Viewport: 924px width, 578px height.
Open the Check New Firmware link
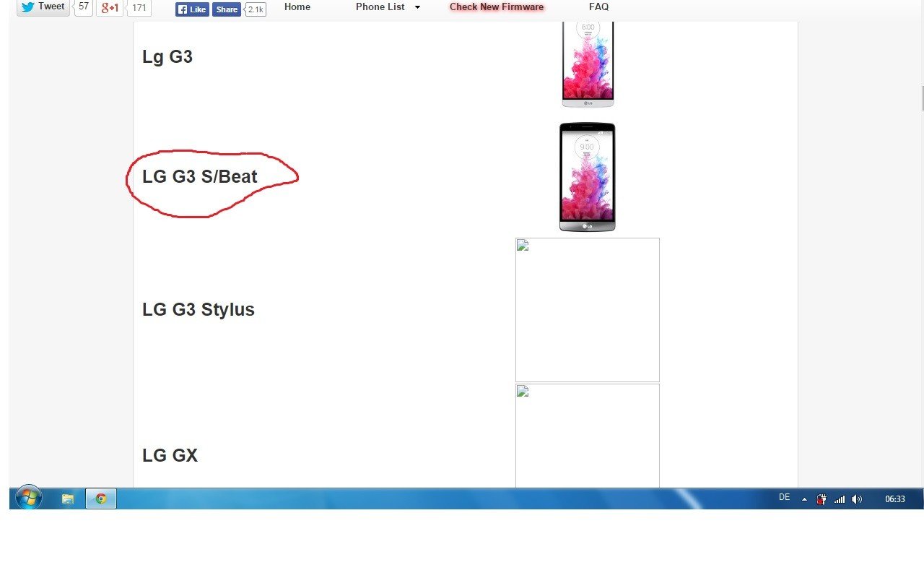point(497,7)
